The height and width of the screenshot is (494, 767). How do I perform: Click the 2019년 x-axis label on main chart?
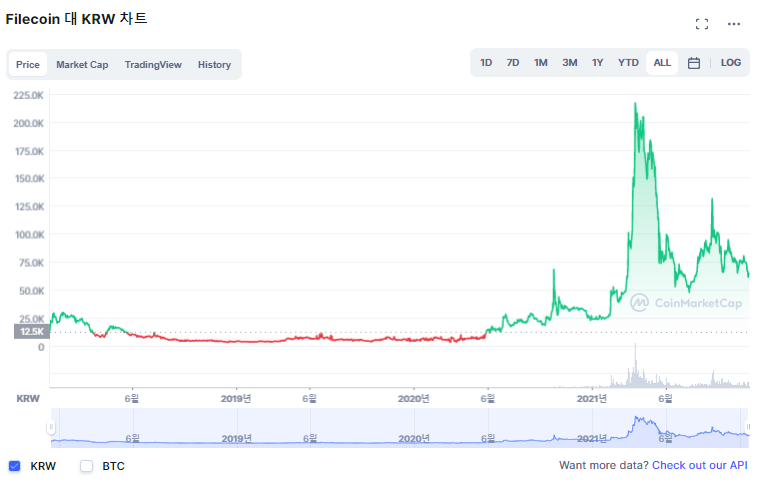click(236, 399)
